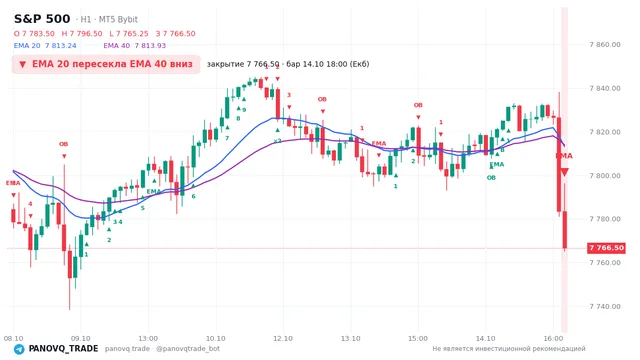Image resolution: width=640 pixels, height=360 pixels.
Task: Click the 13.10 date axis label
Action: point(351,338)
